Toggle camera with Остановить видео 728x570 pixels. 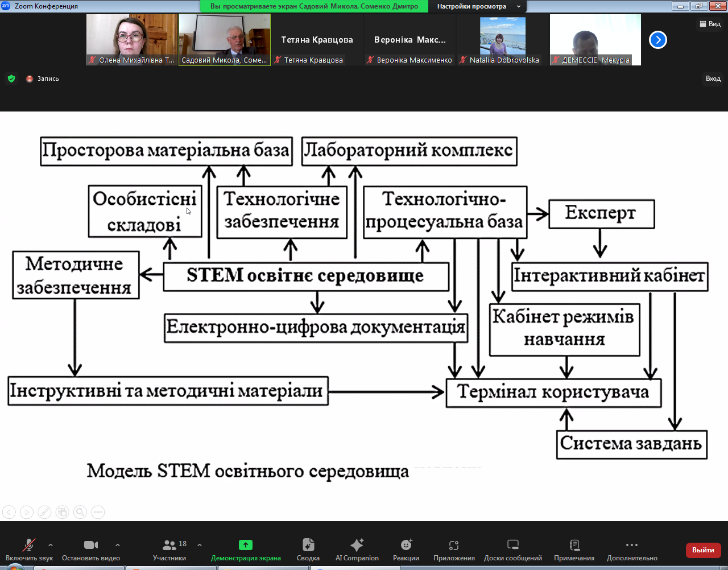click(x=91, y=545)
